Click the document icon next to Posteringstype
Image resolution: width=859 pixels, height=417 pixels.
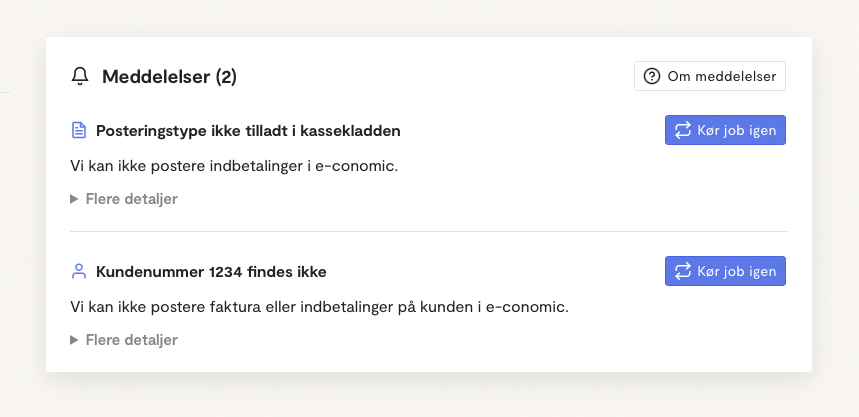tap(79, 131)
